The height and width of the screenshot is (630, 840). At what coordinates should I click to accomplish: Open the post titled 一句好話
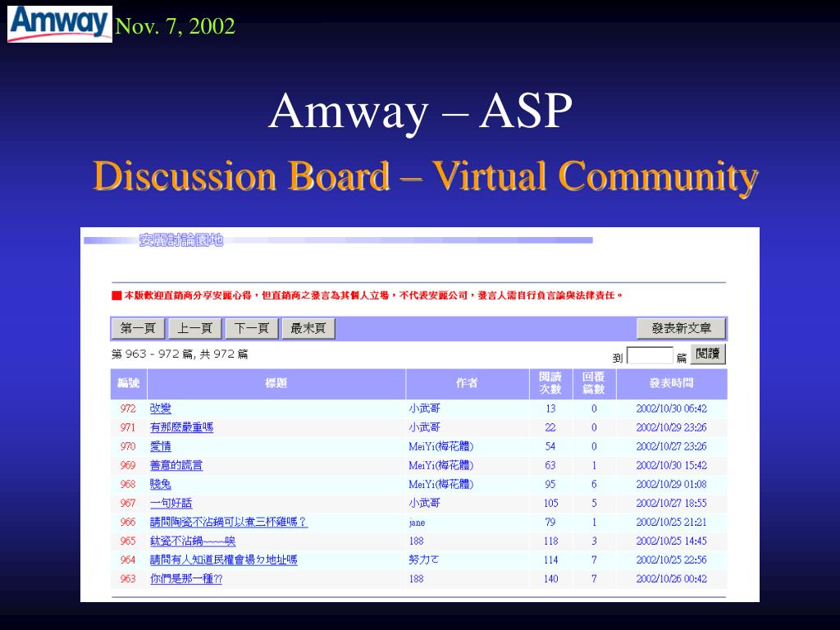click(x=171, y=503)
